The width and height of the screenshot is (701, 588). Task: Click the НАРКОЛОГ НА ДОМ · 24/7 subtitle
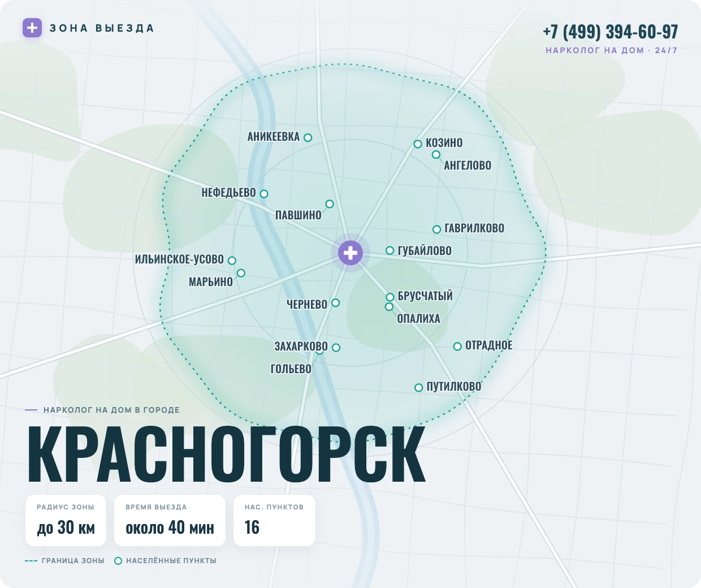[611, 50]
